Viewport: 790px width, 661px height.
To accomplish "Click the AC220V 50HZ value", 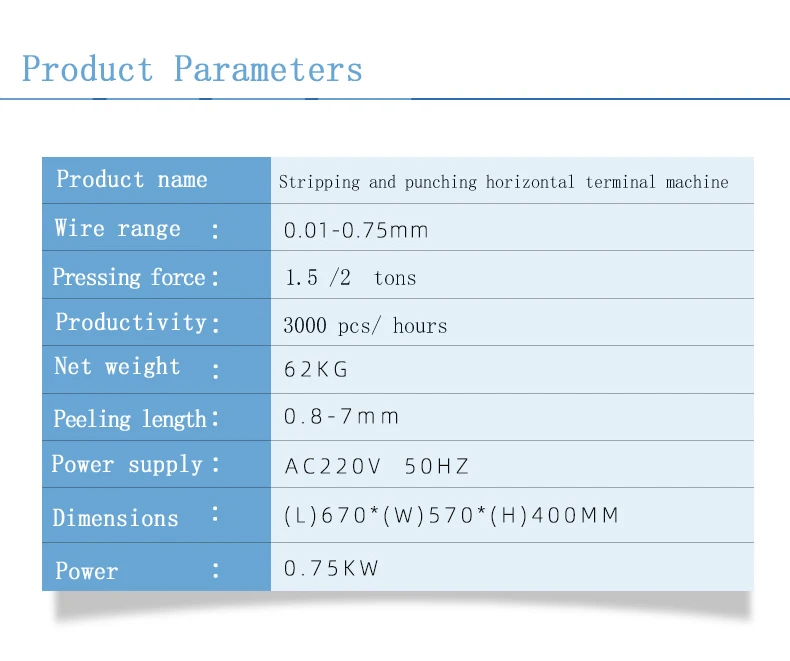I will 376,466.
